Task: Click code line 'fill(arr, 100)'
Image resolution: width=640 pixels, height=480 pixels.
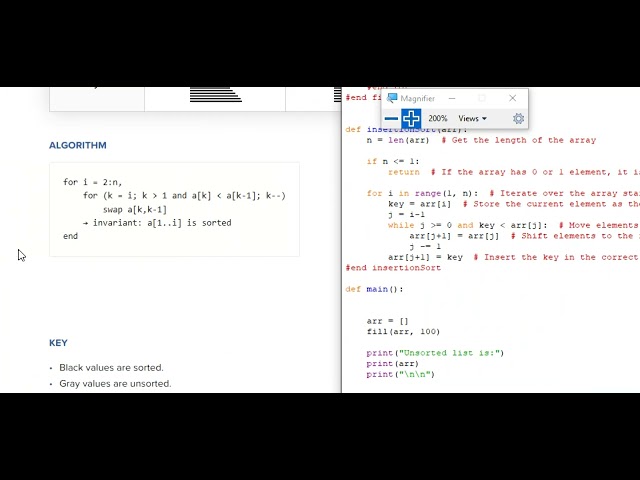Action: [403, 331]
